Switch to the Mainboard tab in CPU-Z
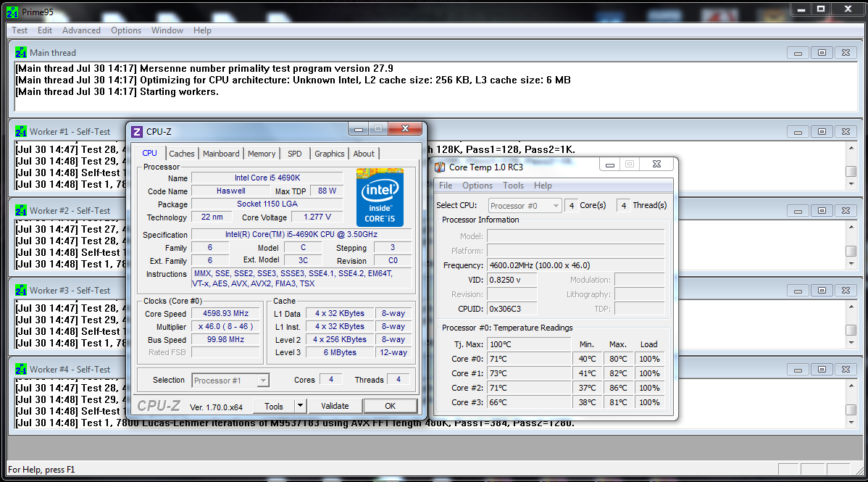868x482 pixels. point(221,154)
